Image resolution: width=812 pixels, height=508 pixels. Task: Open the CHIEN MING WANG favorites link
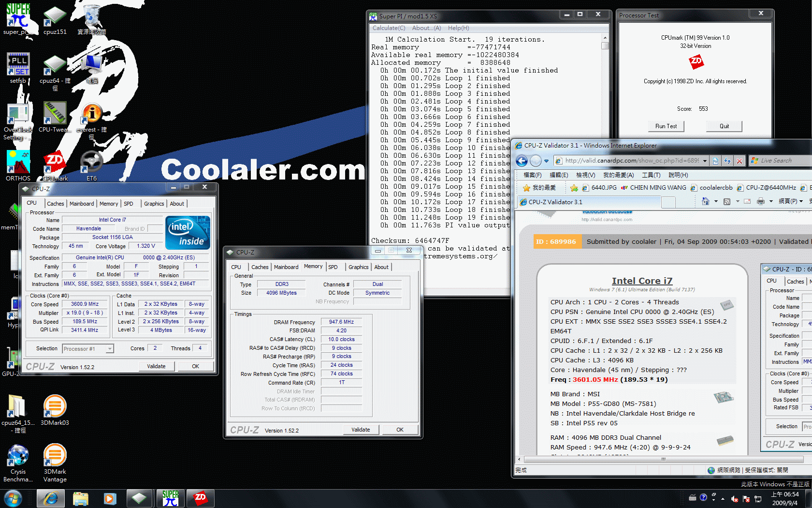(x=653, y=188)
